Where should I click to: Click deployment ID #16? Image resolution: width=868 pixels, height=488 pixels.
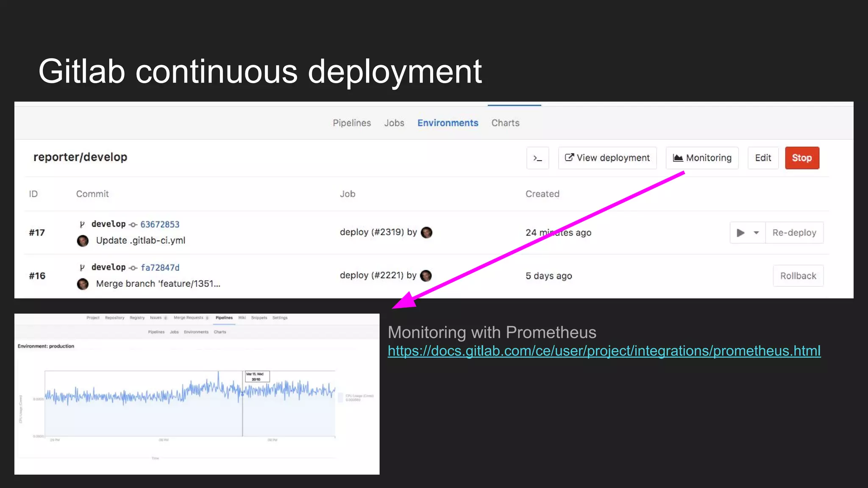[37, 276]
